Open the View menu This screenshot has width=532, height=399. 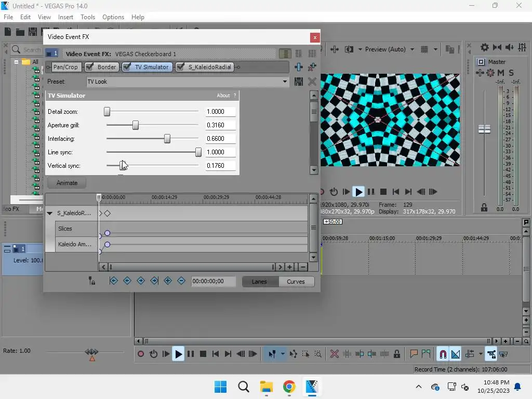(x=44, y=17)
